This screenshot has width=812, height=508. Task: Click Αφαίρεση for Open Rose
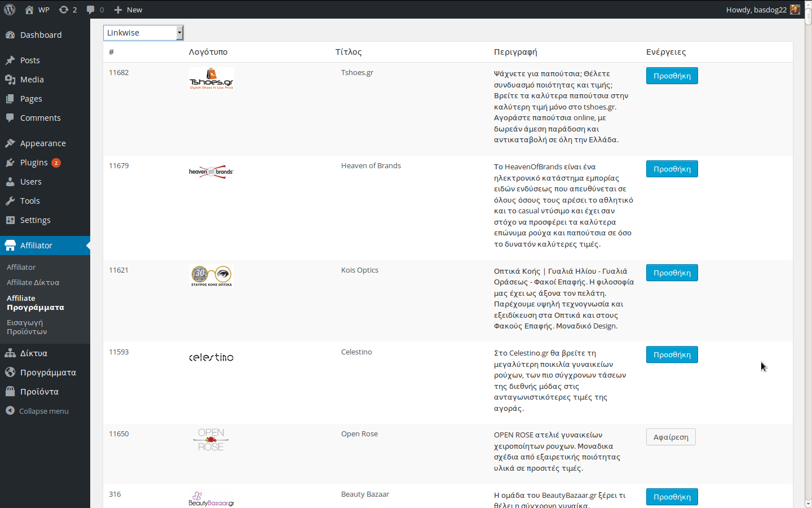click(671, 437)
